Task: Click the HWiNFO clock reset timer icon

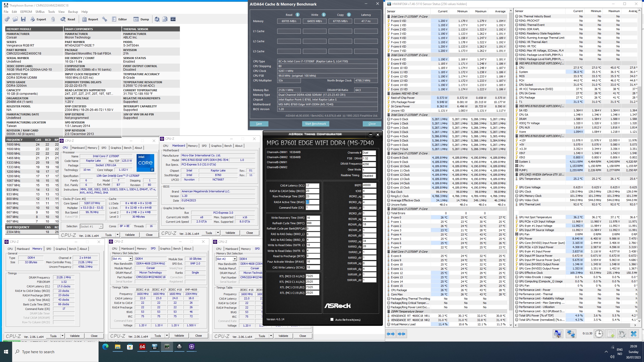Action: click(x=599, y=334)
